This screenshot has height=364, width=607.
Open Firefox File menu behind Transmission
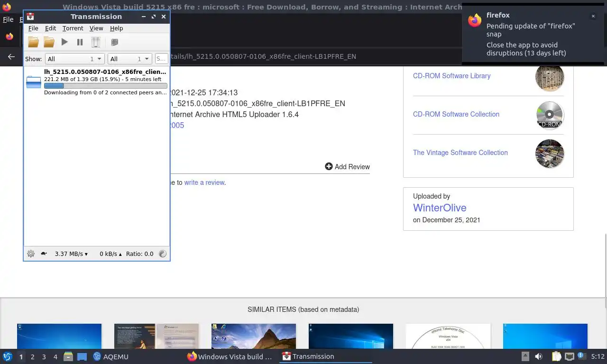coord(8,20)
